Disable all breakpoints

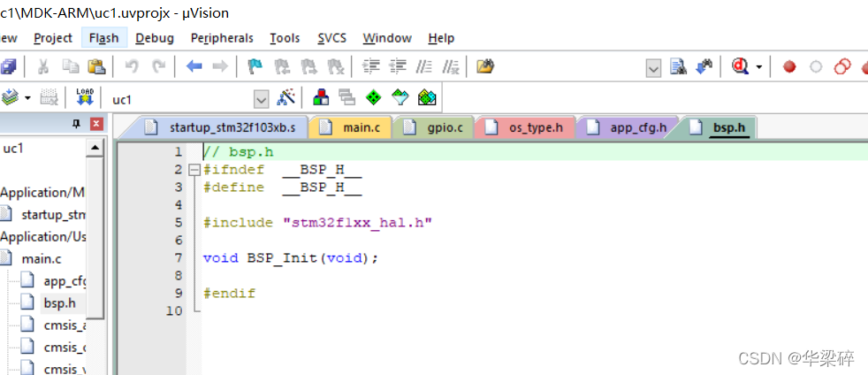(x=842, y=67)
